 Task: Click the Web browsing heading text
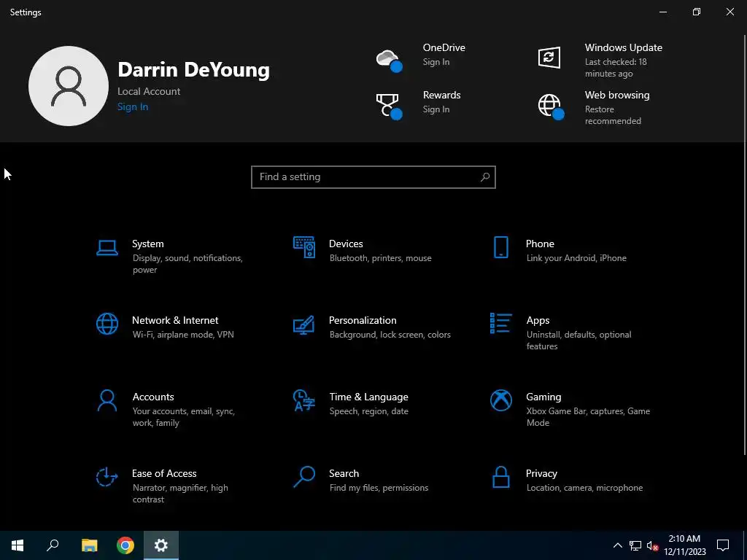tap(617, 96)
